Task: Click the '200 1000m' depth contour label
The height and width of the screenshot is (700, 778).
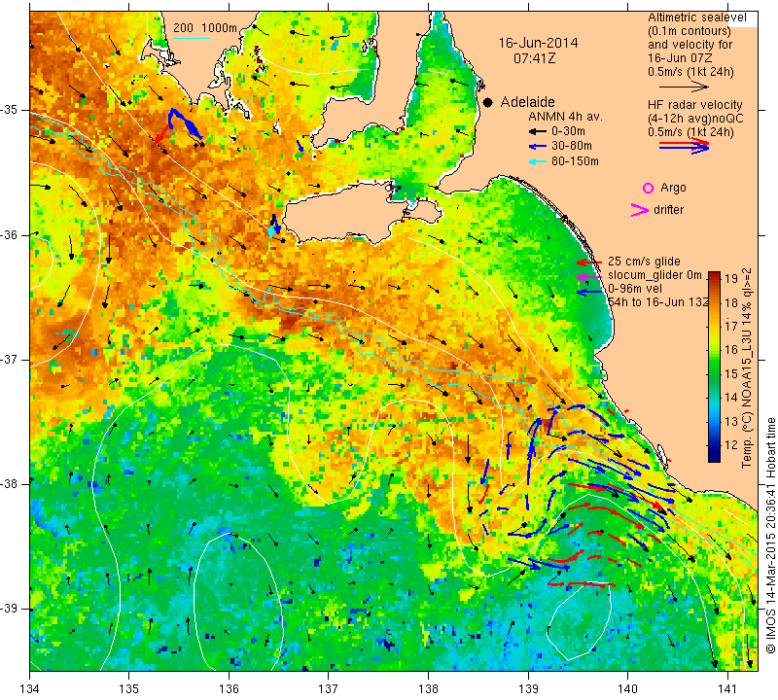Action: 205,28
